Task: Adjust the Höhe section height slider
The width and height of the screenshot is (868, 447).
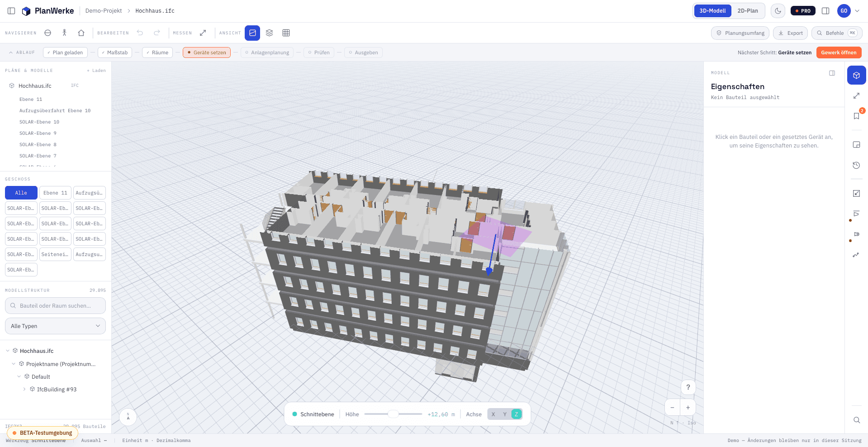Action: tap(393, 414)
